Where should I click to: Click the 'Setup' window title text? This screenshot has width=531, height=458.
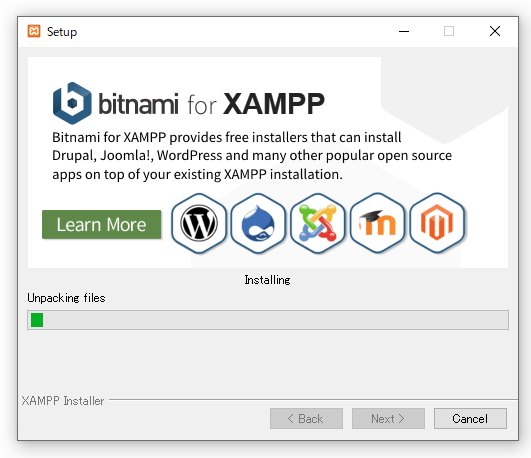coord(62,32)
